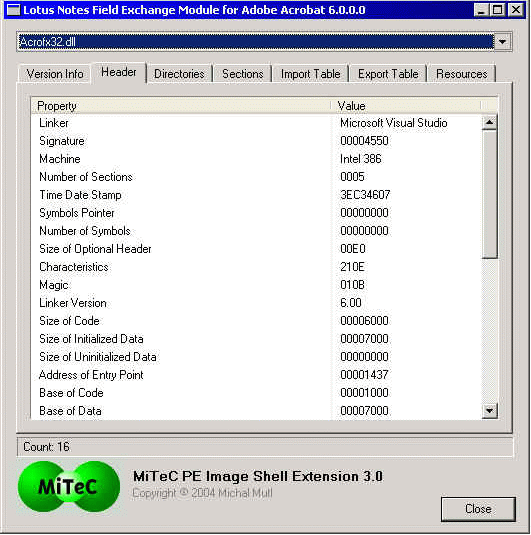Switch to the Sections tab
531x535 pixels.
[x=243, y=74]
